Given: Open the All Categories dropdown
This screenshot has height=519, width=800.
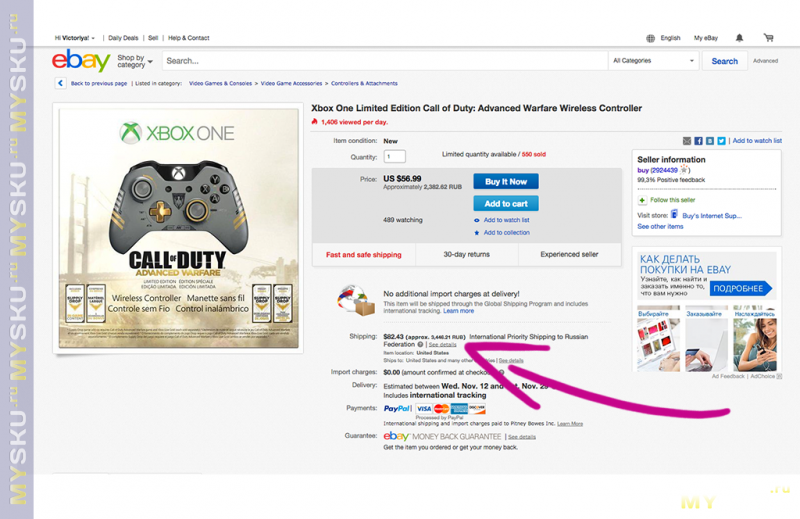Looking at the screenshot, I should tap(653, 61).
